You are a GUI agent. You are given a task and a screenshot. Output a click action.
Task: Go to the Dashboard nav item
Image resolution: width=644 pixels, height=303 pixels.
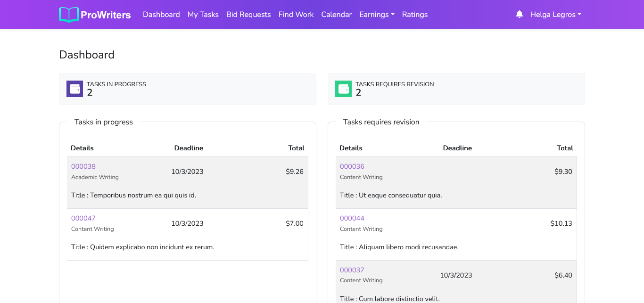161,15
